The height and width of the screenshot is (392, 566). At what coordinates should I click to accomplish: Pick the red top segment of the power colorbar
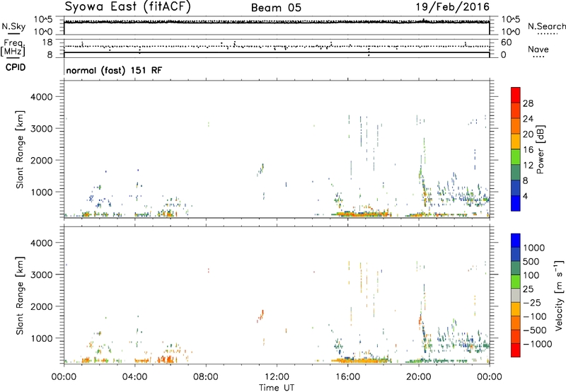(516, 95)
